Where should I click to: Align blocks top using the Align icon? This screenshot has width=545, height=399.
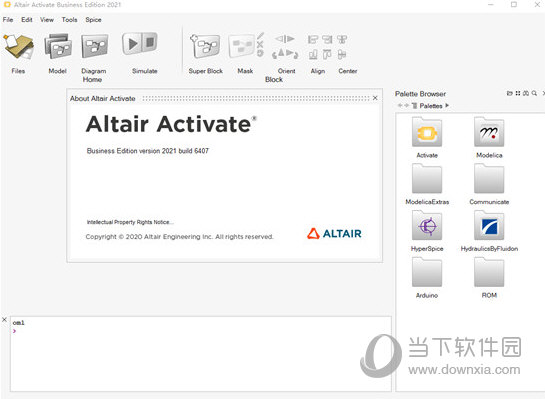pos(327,54)
